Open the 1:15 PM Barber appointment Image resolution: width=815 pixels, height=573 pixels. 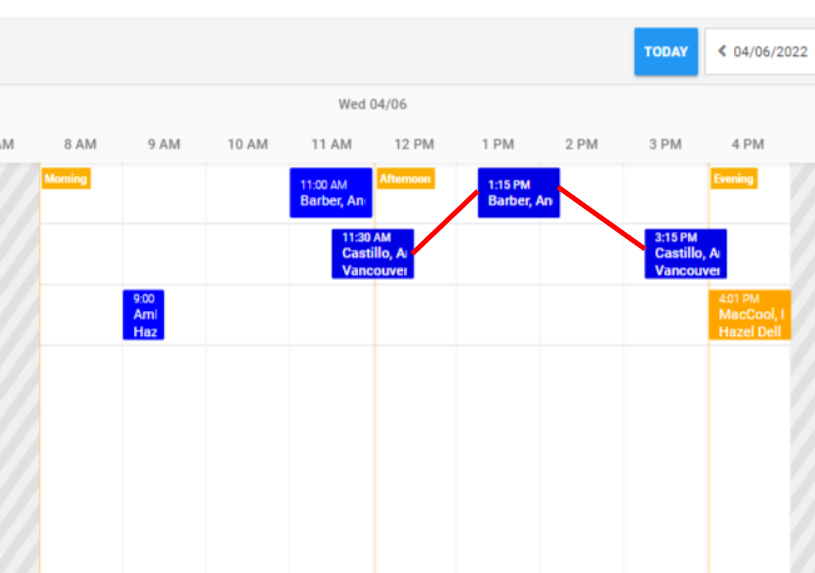pyautogui.click(x=519, y=192)
